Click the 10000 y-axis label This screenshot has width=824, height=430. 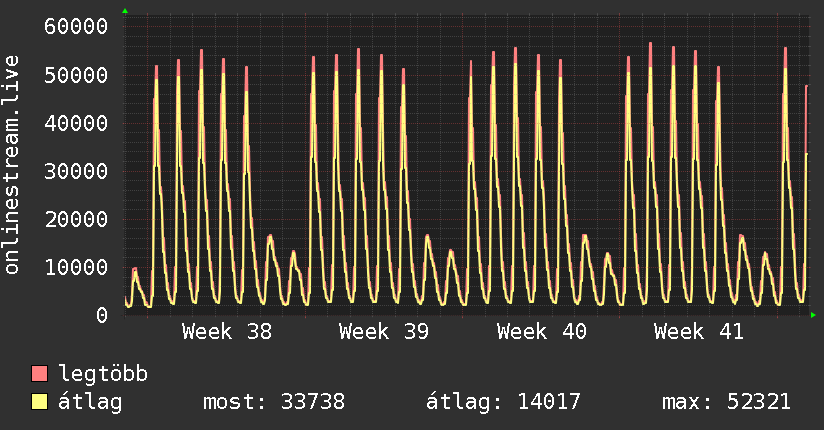point(76,268)
